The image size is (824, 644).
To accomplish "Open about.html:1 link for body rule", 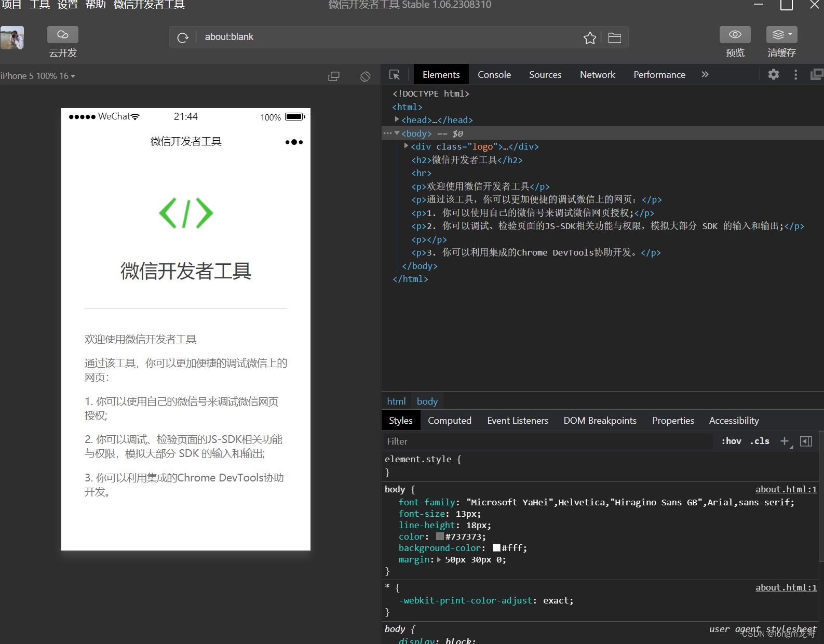I will point(786,489).
